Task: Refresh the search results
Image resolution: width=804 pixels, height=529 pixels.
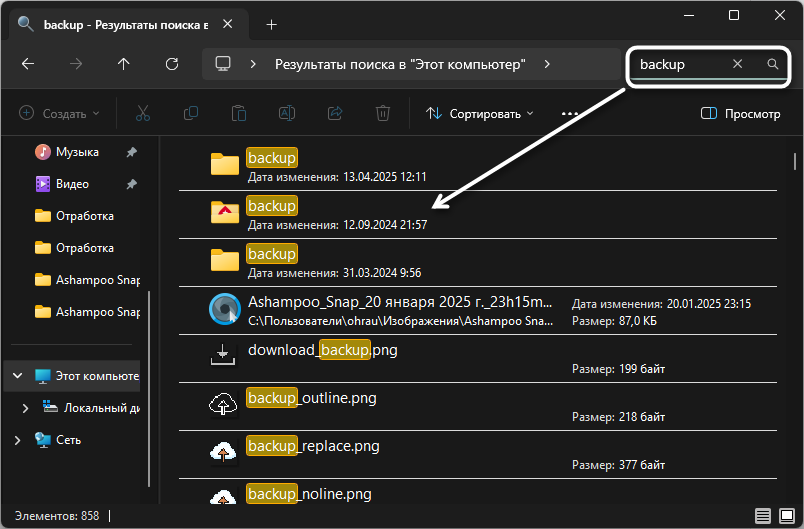Action: [172, 64]
